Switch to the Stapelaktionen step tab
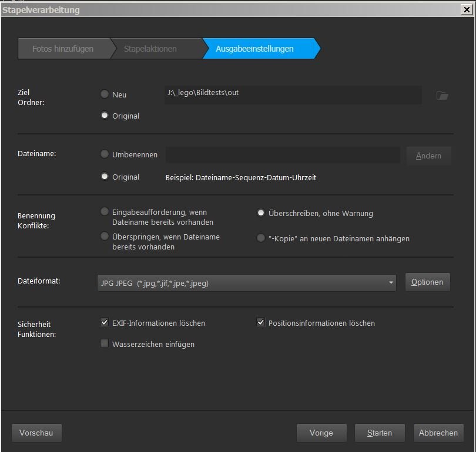Viewport: 476px width, 452px height. pos(150,49)
